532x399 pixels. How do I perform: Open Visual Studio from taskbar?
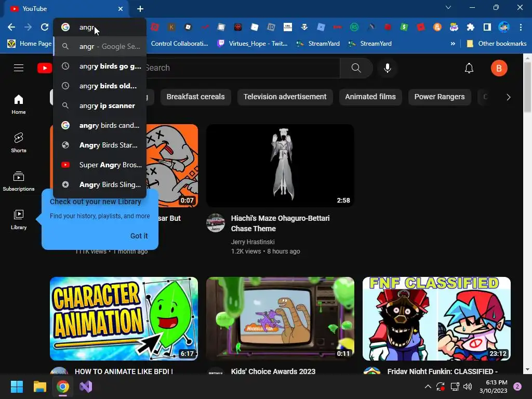pyautogui.click(x=86, y=387)
